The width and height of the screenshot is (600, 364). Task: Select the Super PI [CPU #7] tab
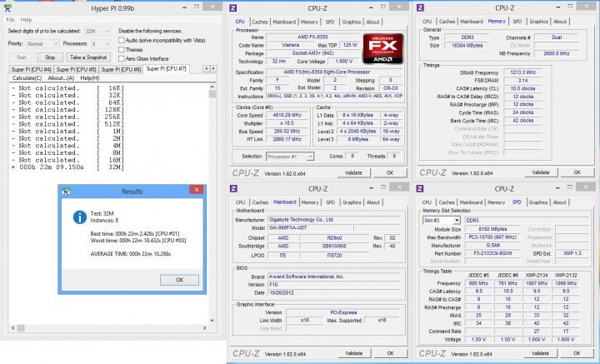(166, 69)
